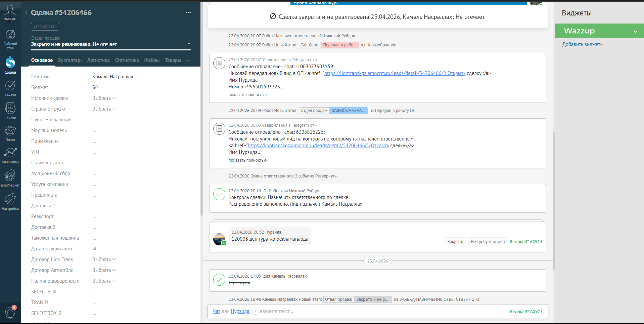Click the checkmark icon of 20:14 robot task

click(x=219, y=194)
